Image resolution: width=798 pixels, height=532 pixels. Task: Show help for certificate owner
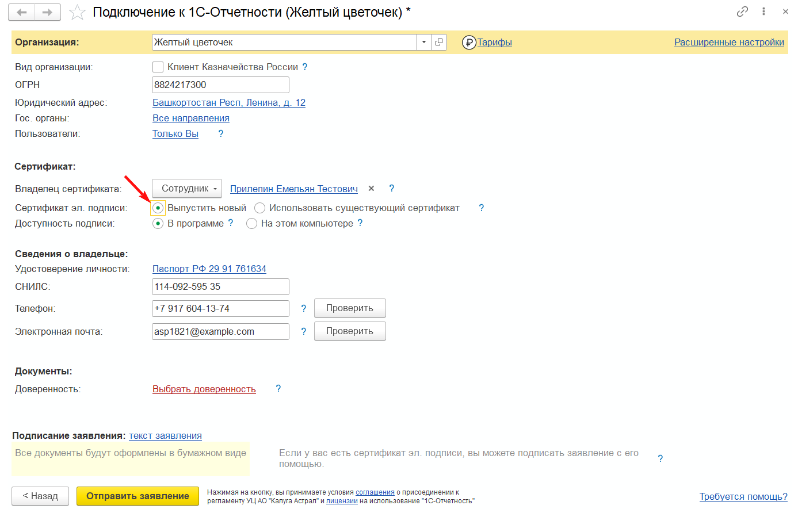pos(392,188)
